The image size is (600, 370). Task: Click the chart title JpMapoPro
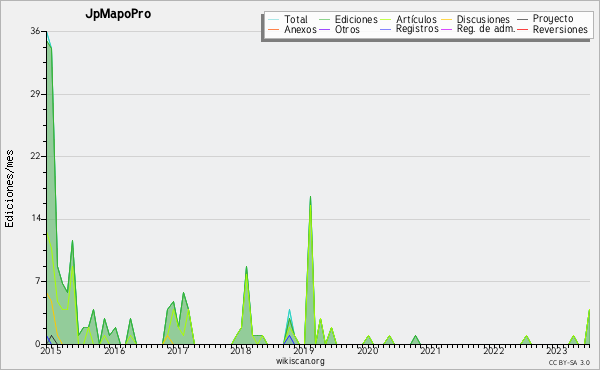(x=118, y=14)
